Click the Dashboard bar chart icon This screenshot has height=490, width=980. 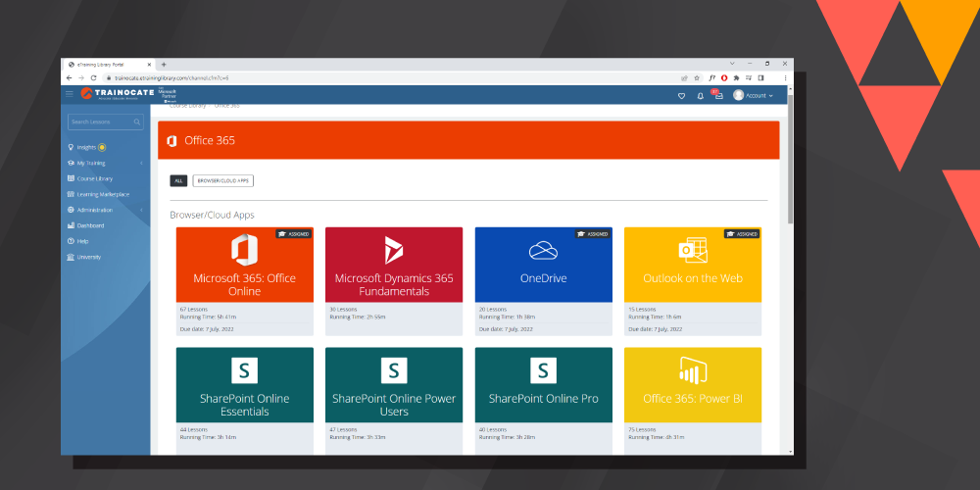tap(71, 225)
